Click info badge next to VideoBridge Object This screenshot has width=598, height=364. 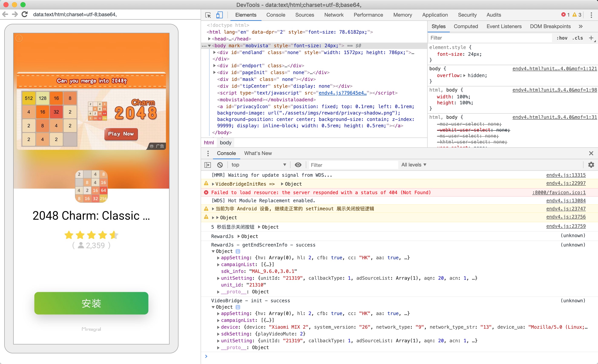(238, 307)
